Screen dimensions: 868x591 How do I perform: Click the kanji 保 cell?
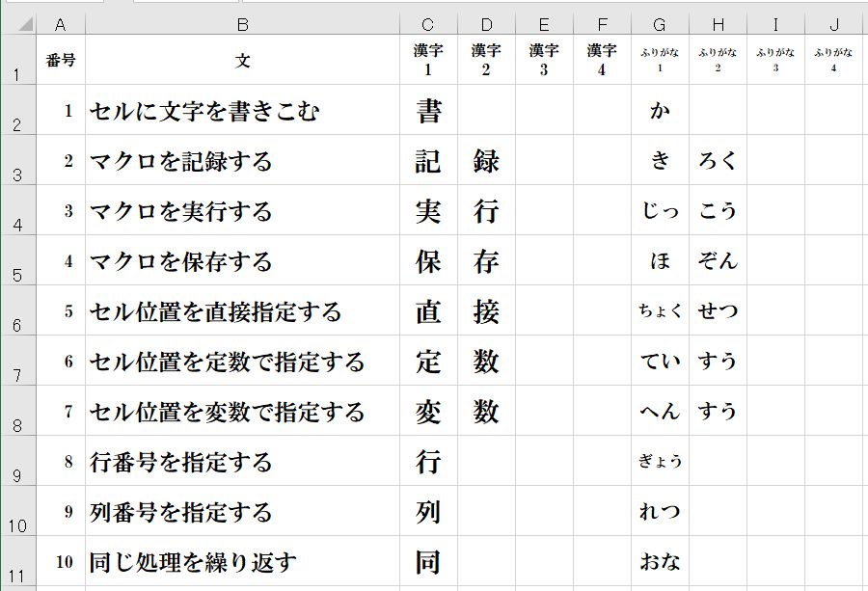click(428, 260)
